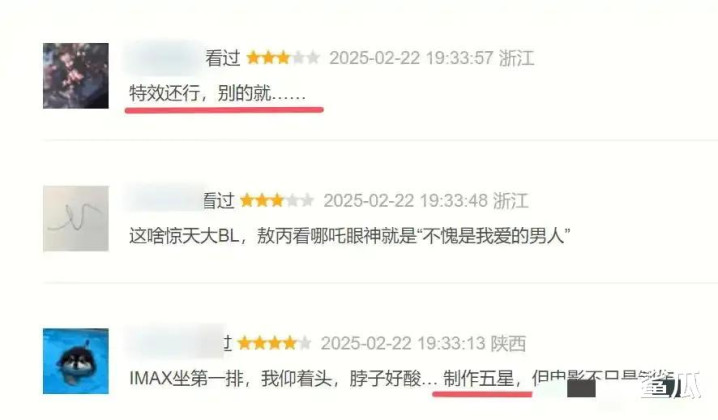This screenshot has height=420, width=718.
Task: Click the 看过 label on the second review
Action: tap(219, 201)
